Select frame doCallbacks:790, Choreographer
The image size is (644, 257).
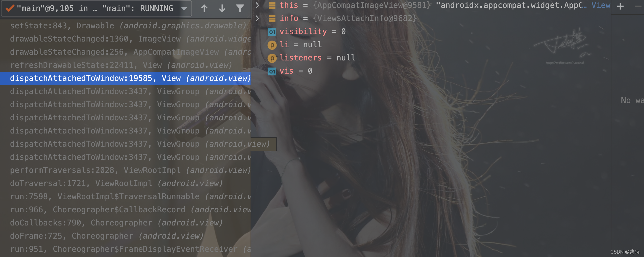[x=125, y=223]
